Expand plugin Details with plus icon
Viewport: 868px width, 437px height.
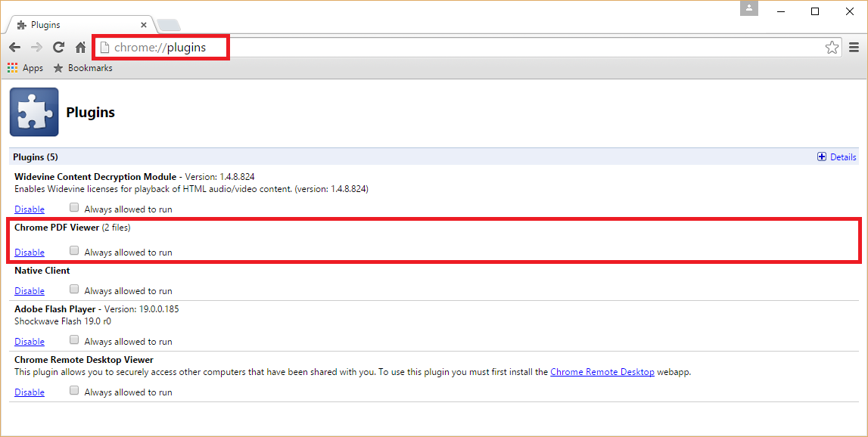(x=837, y=157)
